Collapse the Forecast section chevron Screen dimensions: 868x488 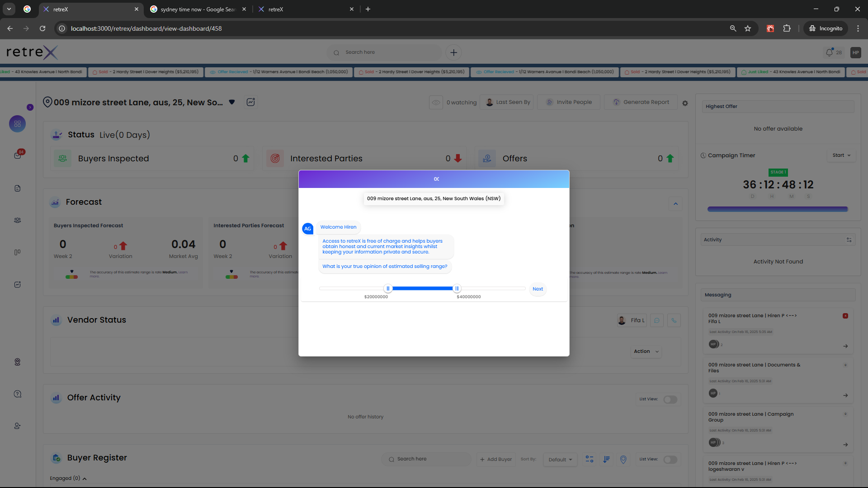(x=675, y=204)
